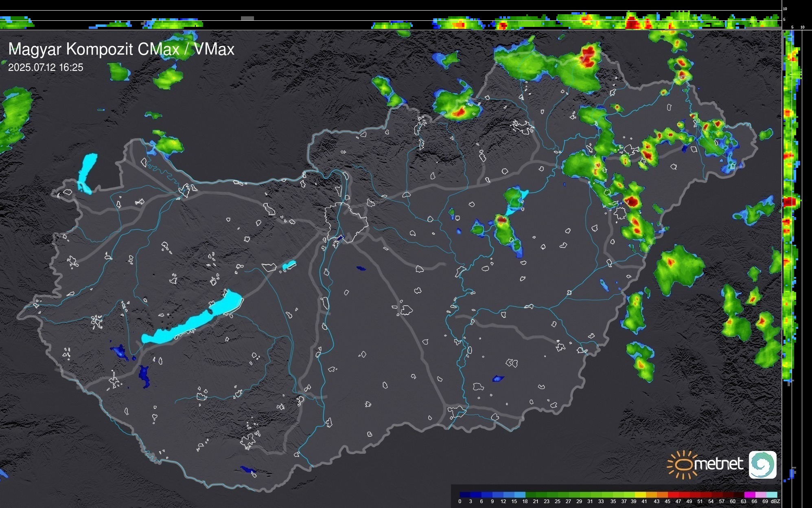Select the yellow 39 dBZ legend swatch
This screenshot has height=508, width=812.
point(641,495)
